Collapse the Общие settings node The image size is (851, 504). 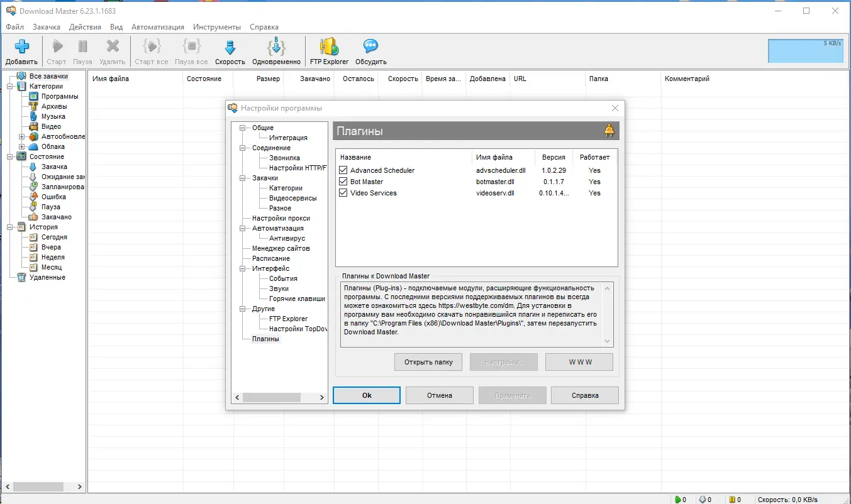pyautogui.click(x=242, y=128)
